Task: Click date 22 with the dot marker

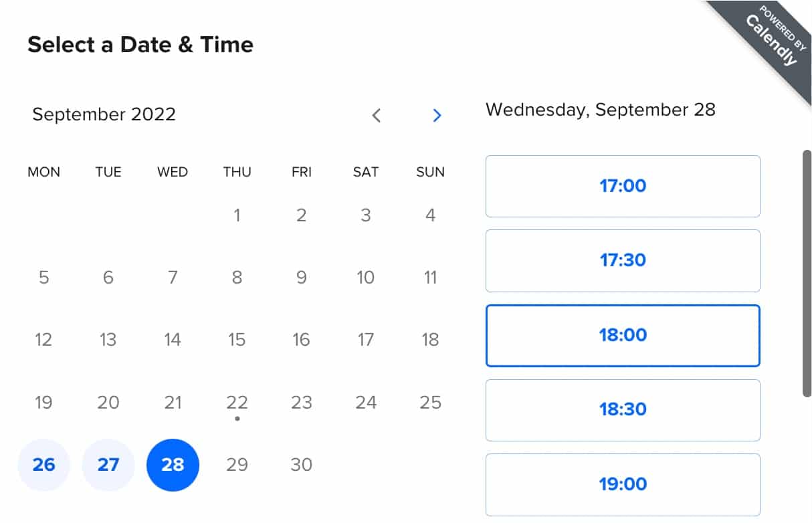Action: pos(237,403)
